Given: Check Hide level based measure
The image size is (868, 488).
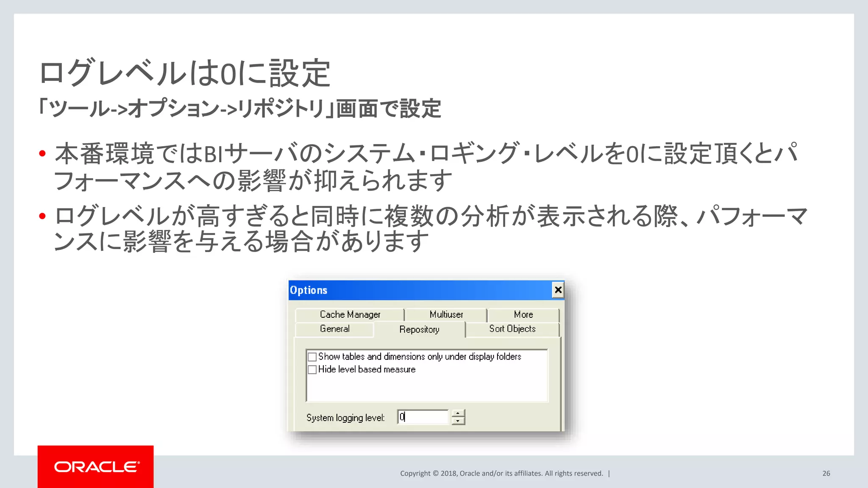Looking at the screenshot, I should coord(312,369).
